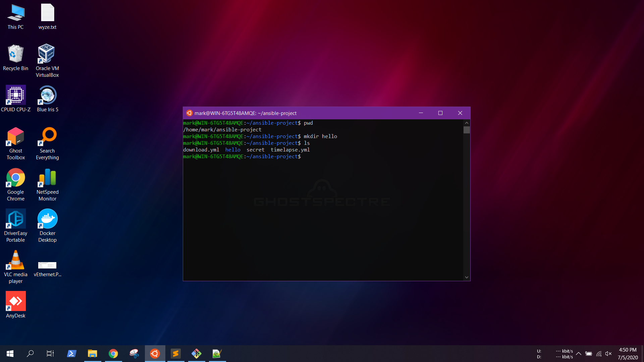Open the Windows Start menu
This screenshot has height=362, width=644.
point(10,353)
